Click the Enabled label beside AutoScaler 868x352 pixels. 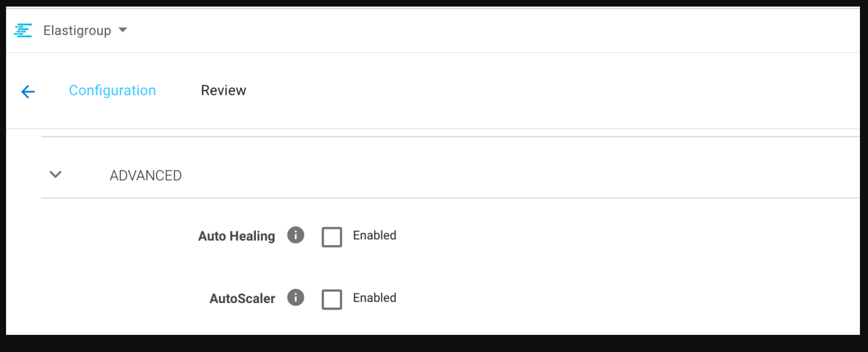[374, 298]
